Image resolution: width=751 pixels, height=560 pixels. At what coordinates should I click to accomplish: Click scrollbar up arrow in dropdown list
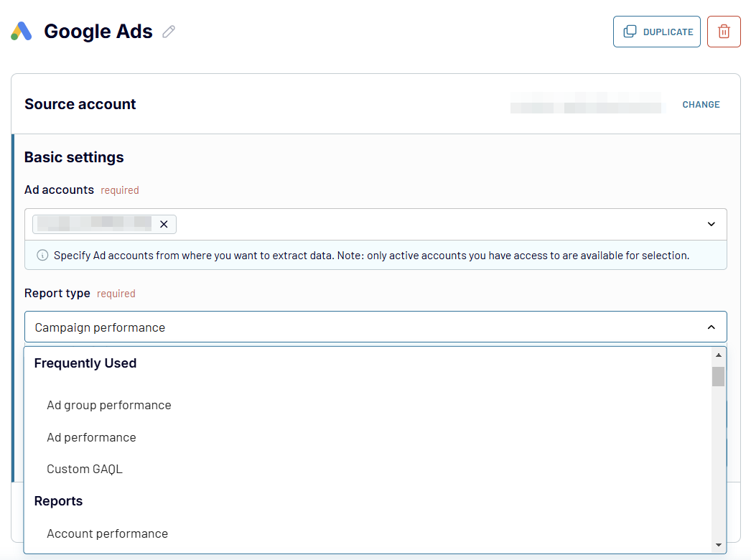(x=719, y=355)
